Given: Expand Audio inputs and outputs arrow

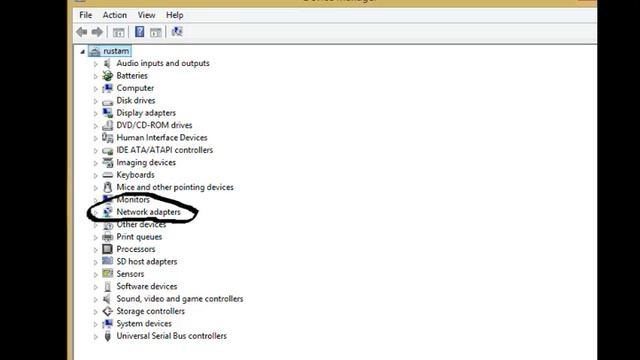Looking at the screenshot, I should coord(96,64).
